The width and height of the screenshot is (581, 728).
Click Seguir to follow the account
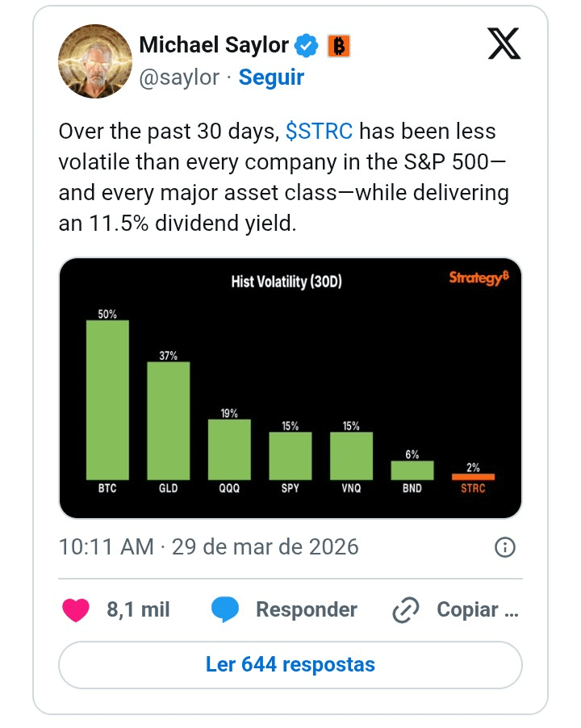271,77
